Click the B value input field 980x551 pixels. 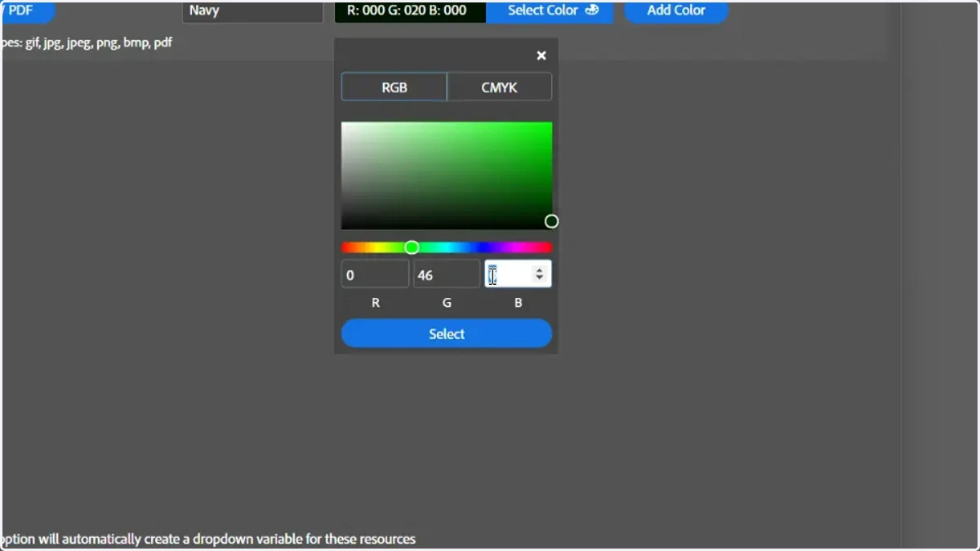pos(518,274)
